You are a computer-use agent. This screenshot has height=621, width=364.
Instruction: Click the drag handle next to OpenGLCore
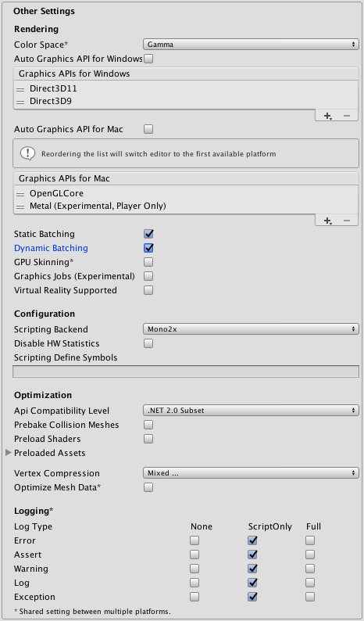20,195
